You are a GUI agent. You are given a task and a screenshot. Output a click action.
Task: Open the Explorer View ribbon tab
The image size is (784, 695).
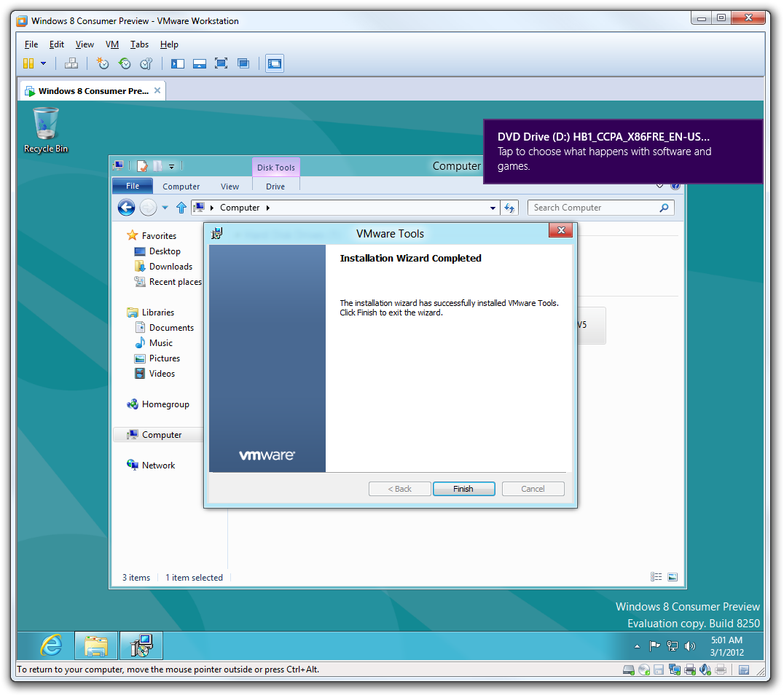tap(230, 186)
